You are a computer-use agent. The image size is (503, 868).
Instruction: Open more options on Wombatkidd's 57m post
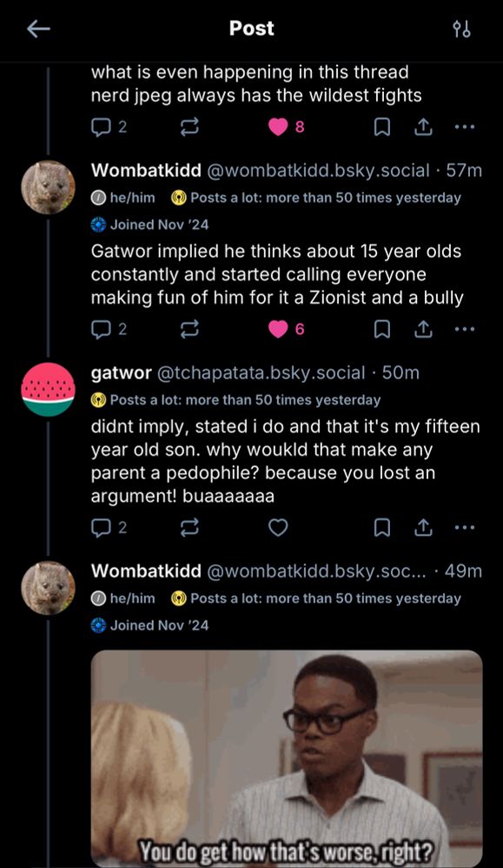point(466,328)
